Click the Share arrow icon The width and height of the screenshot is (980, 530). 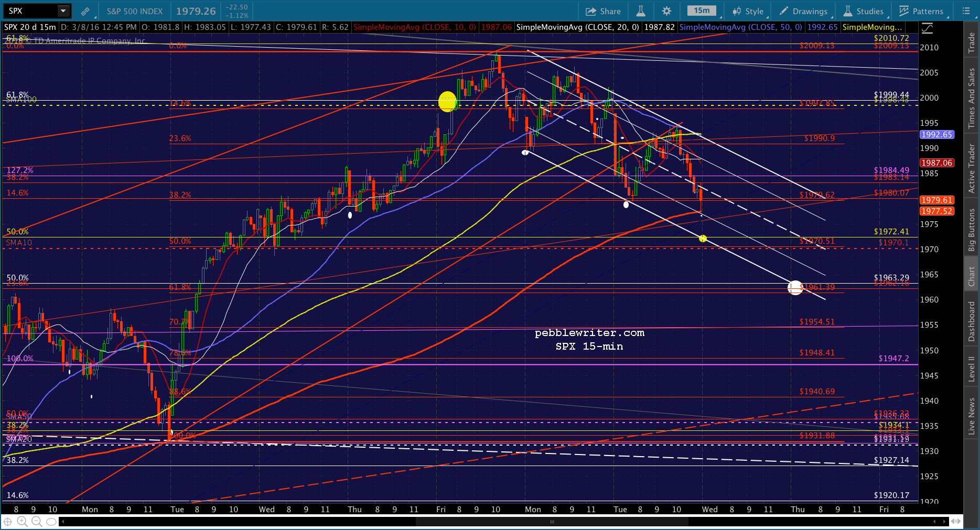pos(591,11)
